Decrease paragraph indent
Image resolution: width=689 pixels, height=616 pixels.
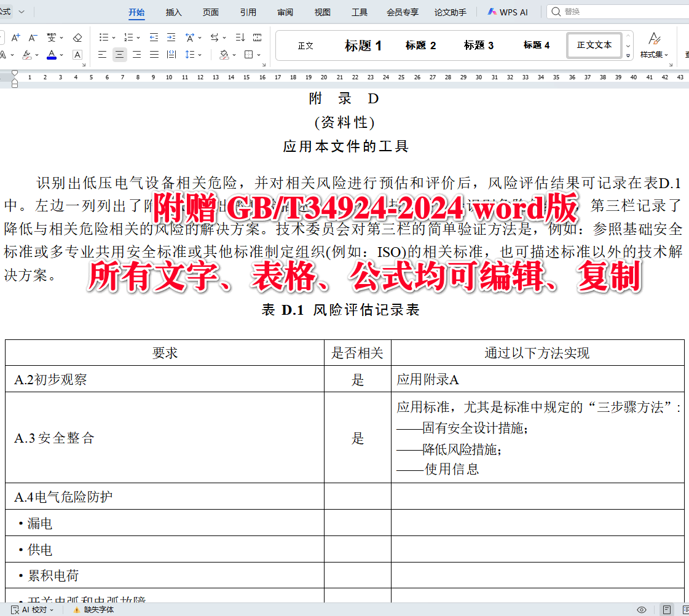tap(154, 38)
